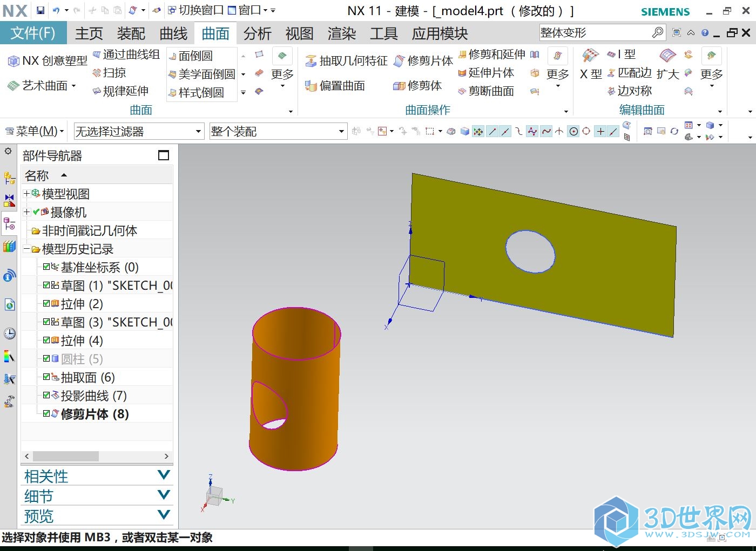The height and width of the screenshot is (551, 756).
Task: Switch to the 装配 tab
Action: click(x=131, y=33)
